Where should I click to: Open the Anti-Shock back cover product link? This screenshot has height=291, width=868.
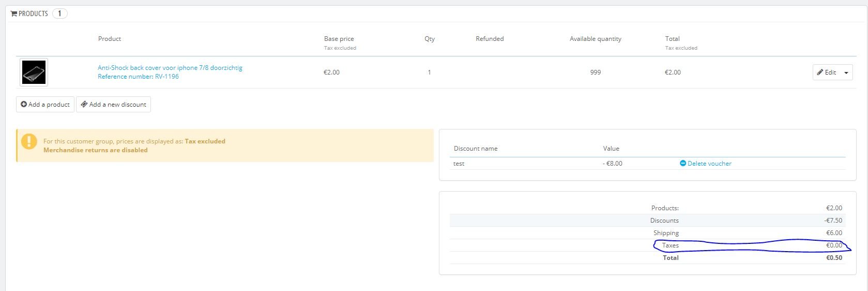(x=170, y=68)
